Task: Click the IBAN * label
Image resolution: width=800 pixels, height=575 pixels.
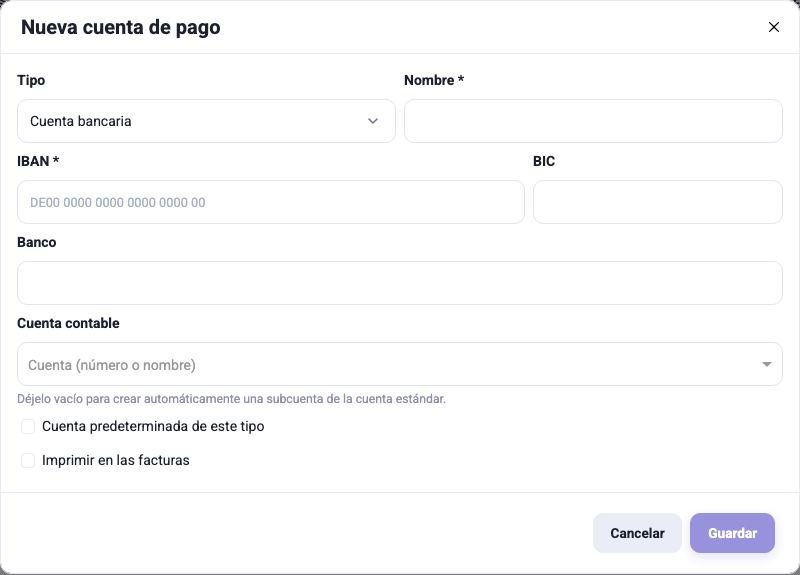Action: (38, 161)
